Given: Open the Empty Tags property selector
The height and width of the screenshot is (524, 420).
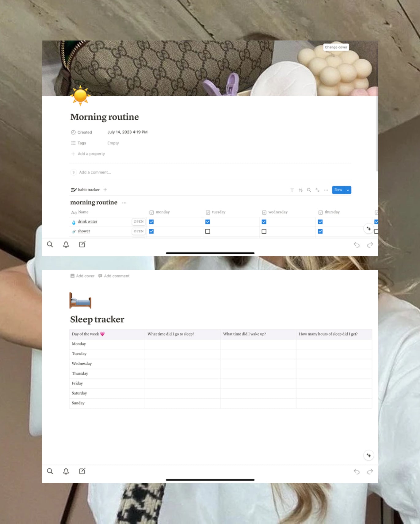Looking at the screenshot, I should click(x=113, y=143).
